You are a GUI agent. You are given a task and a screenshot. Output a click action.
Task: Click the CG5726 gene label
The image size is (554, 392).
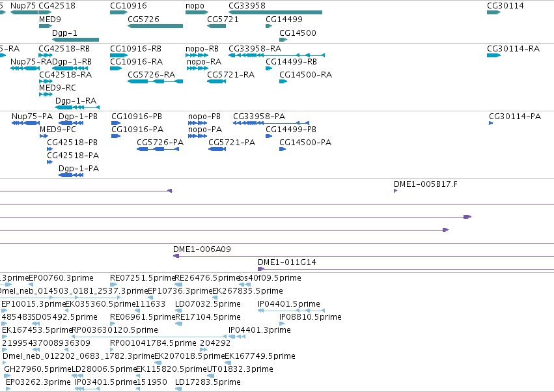click(143, 19)
